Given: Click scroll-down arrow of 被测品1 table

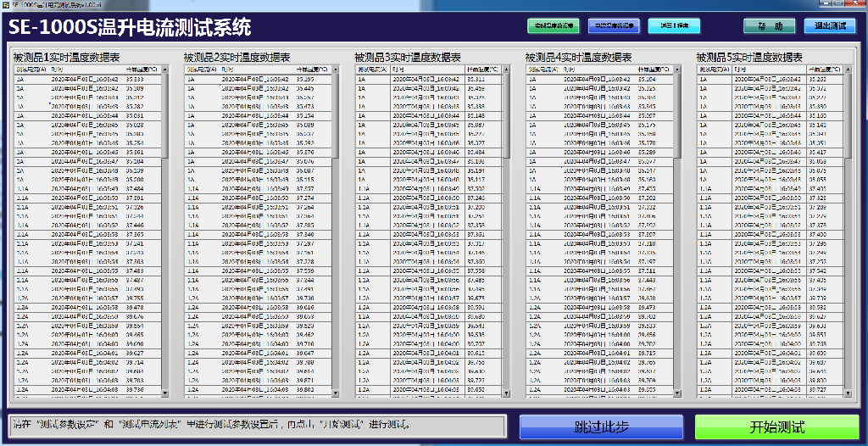Looking at the screenshot, I should [165, 393].
